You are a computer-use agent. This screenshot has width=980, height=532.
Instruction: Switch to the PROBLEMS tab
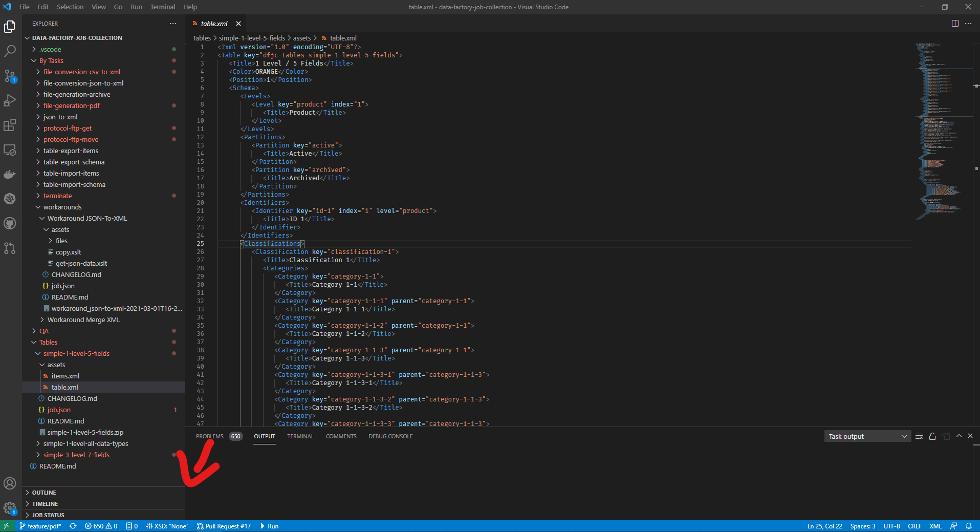(210, 436)
